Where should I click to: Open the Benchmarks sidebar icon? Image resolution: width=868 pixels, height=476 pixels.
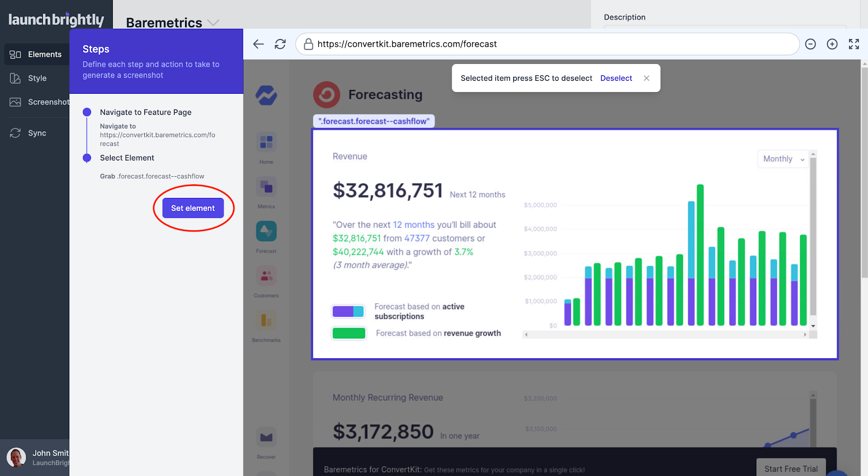pyautogui.click(x=266, y=321)
